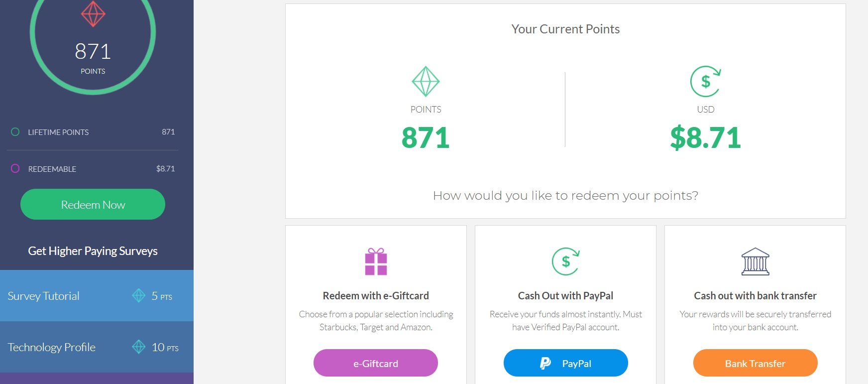Open the Survey Tutorial item

click(x=44, y=296)
